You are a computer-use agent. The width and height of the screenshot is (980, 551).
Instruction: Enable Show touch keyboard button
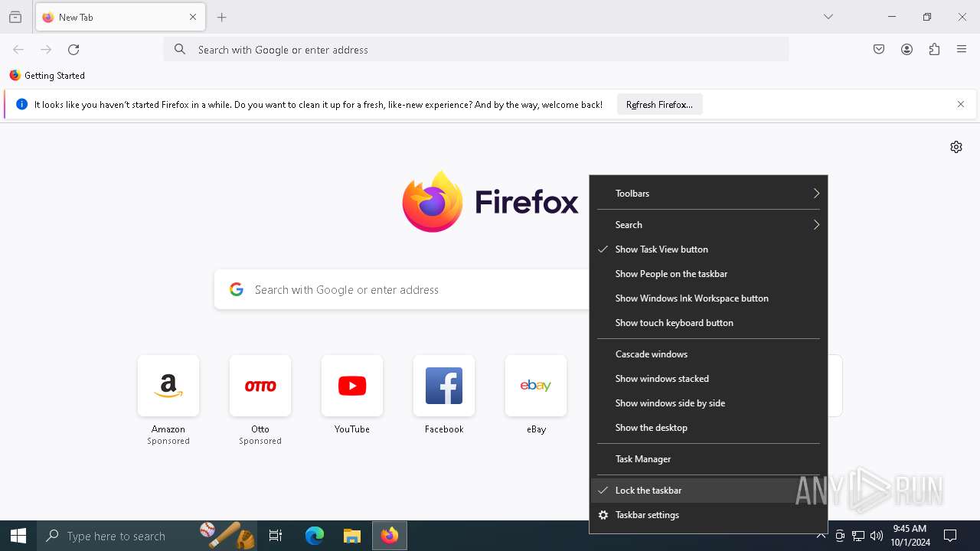[708, 323]
